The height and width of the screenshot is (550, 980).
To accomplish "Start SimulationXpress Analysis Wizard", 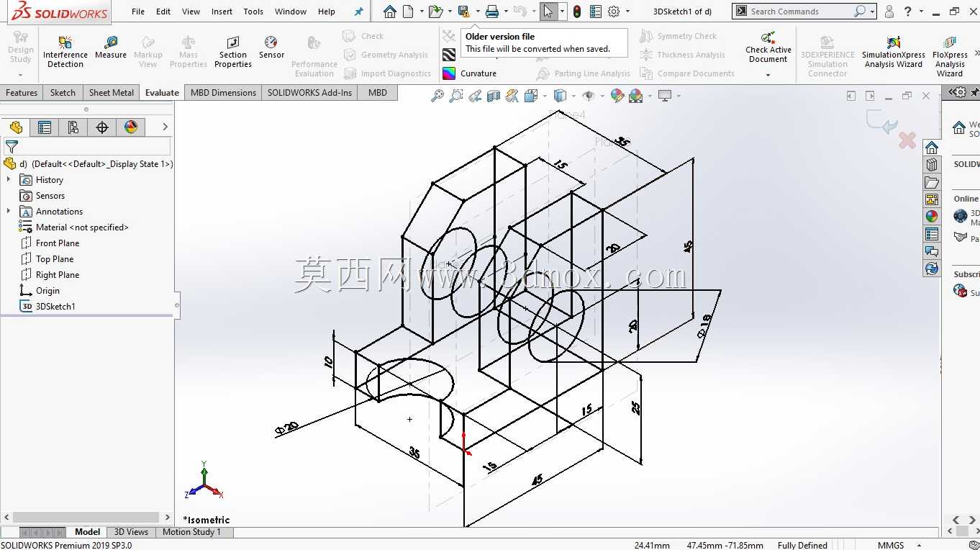I will 894,52.
